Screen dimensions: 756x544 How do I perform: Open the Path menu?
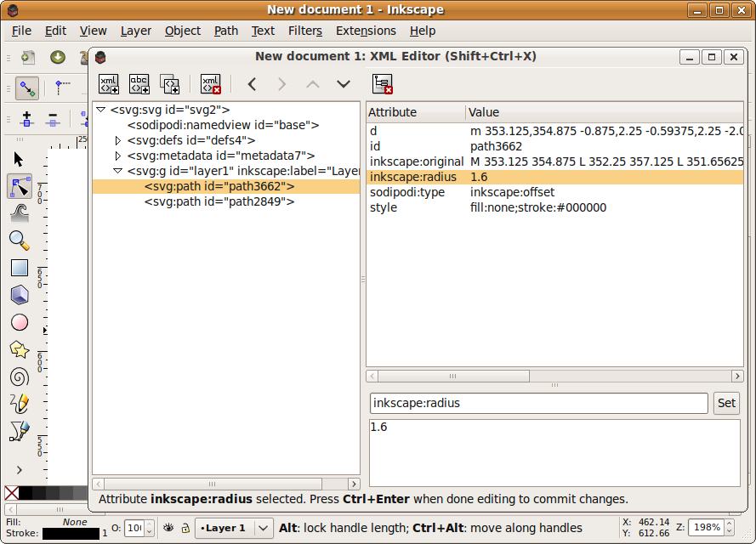pyautogui.click(x=226, y=31)
